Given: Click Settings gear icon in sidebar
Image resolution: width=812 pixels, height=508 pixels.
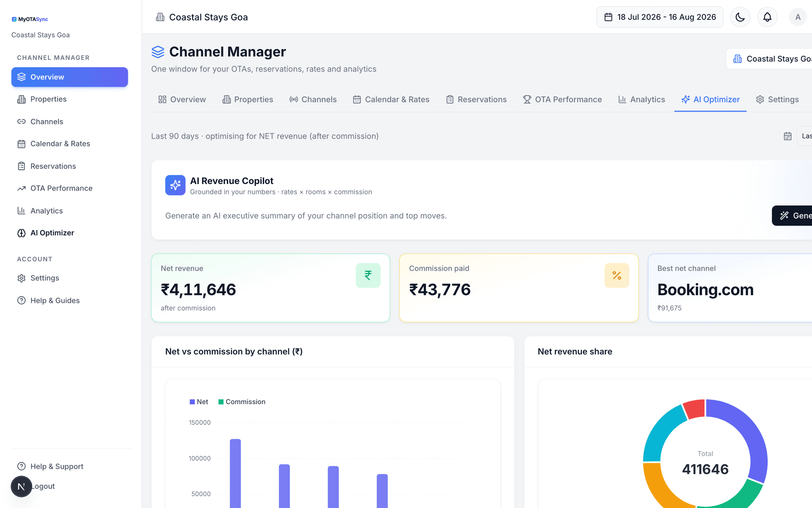Looking at the screenshot, I should (x=21, y=278).
